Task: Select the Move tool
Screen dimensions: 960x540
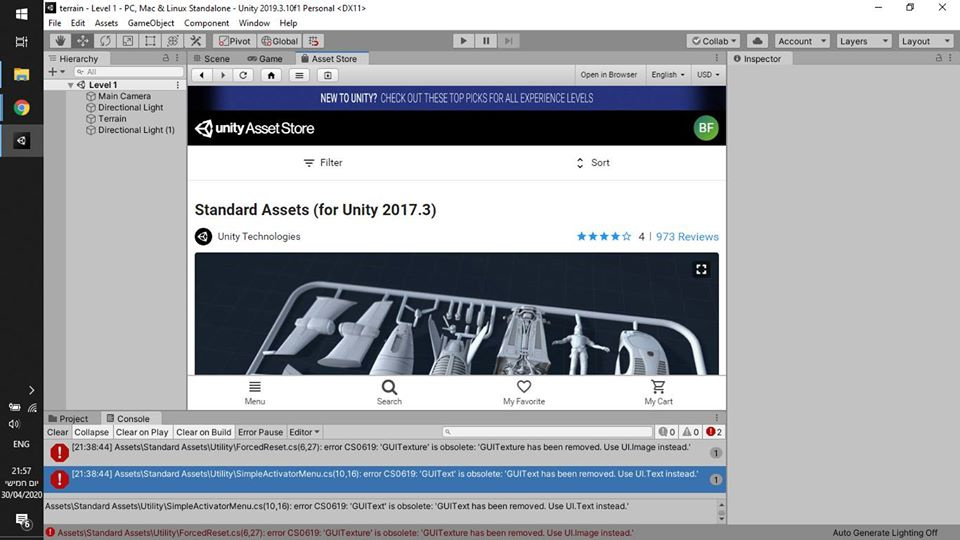Action: 82,41
